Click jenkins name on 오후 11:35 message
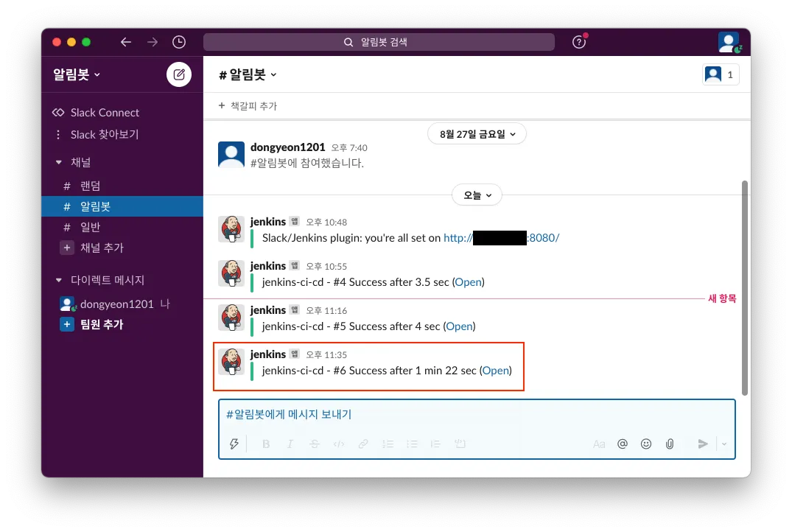This screenshot has width=792, height=532. [x=268, y=354]
